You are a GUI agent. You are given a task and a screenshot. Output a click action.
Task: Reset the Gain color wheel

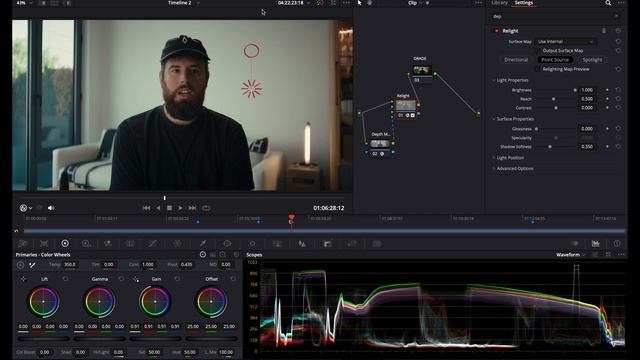(177, 279)
